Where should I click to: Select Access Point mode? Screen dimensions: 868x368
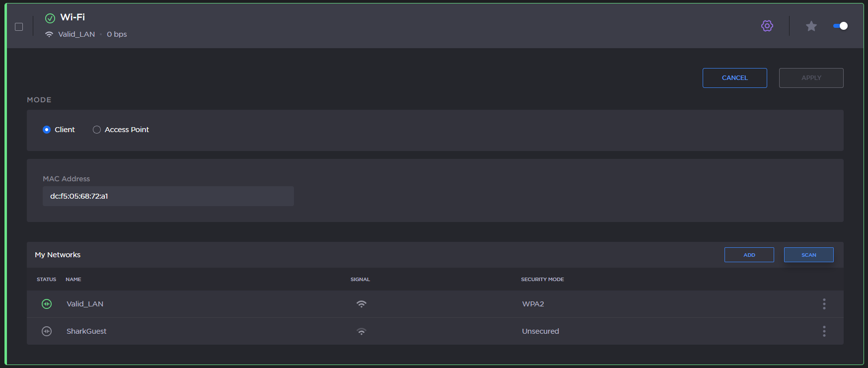pos(97,130)
